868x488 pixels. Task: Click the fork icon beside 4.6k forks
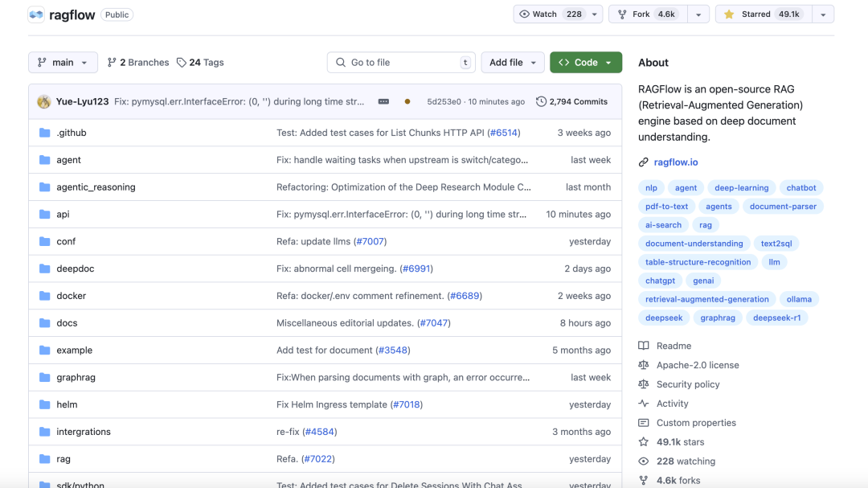tap(643, 480)
